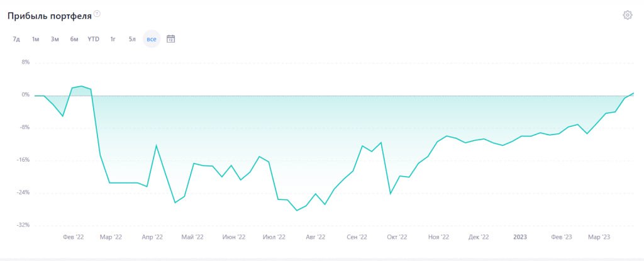This screenshot has width=644, height=261.
Task: Select the 5л time range
Action: [x=132, y=39]
